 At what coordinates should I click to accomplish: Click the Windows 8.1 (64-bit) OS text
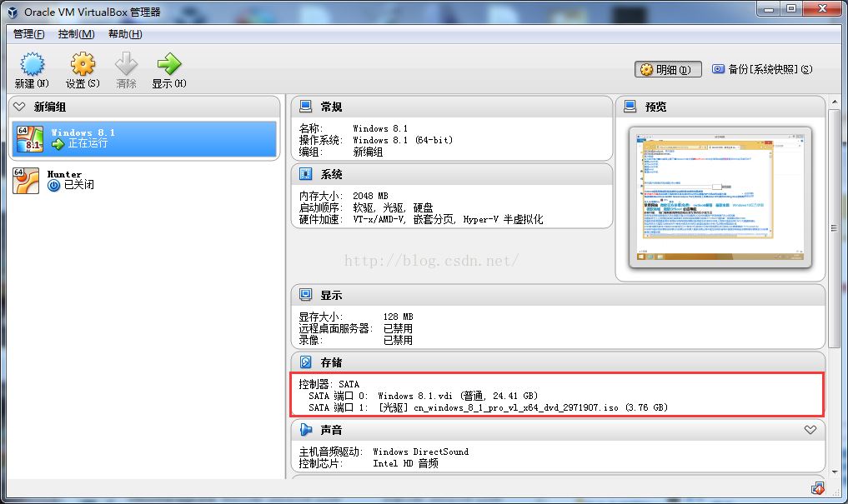point(403,140)
